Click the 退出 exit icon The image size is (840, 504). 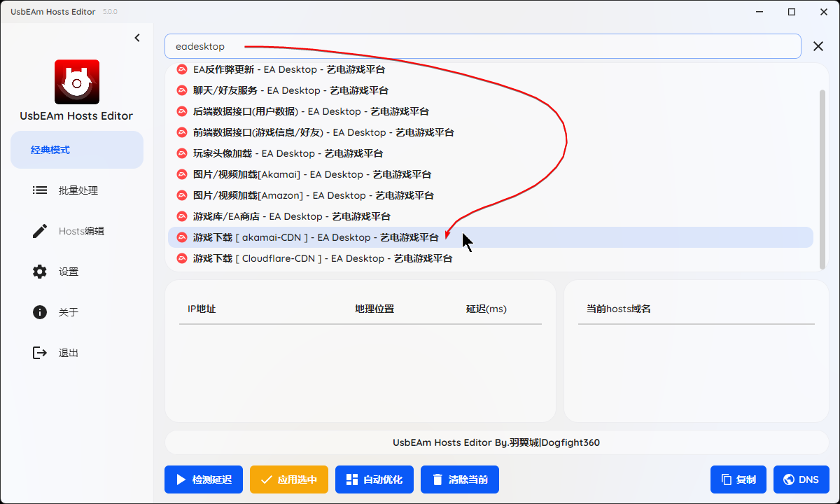click(x=40, y=353)
